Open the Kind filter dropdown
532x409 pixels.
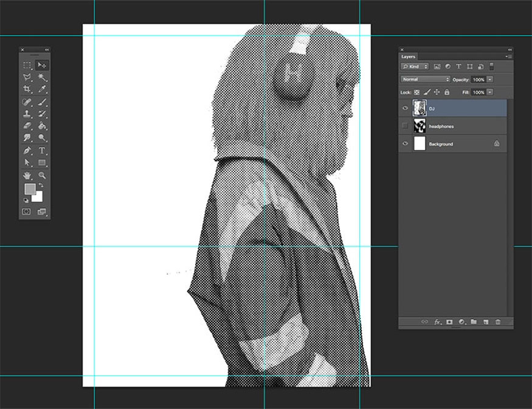tap(415, 66)
